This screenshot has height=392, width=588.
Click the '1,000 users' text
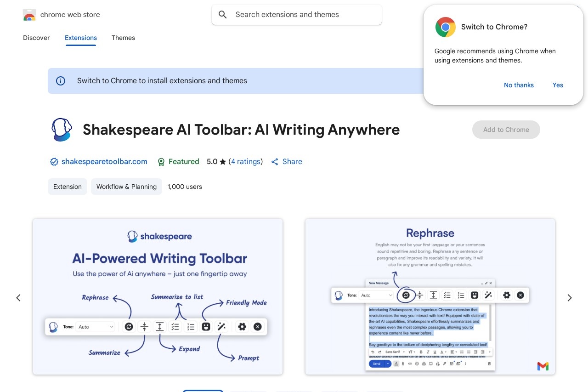(185, 187)
